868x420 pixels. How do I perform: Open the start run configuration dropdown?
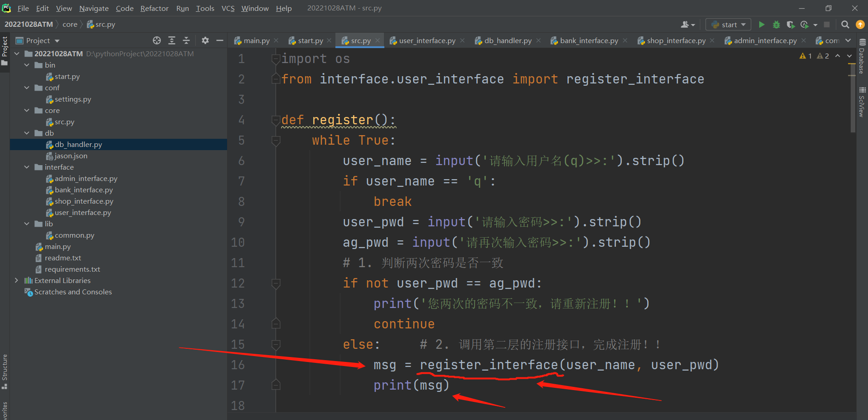pos(728,24)
